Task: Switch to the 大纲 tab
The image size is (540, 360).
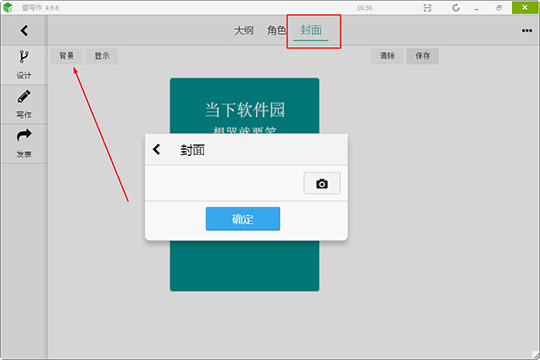Action: pos(244,30)
